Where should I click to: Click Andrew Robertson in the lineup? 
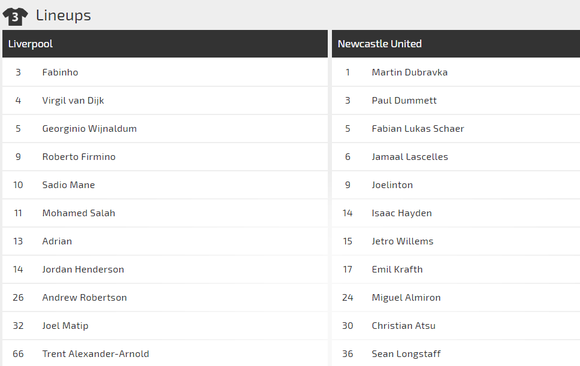click(84, 298)
